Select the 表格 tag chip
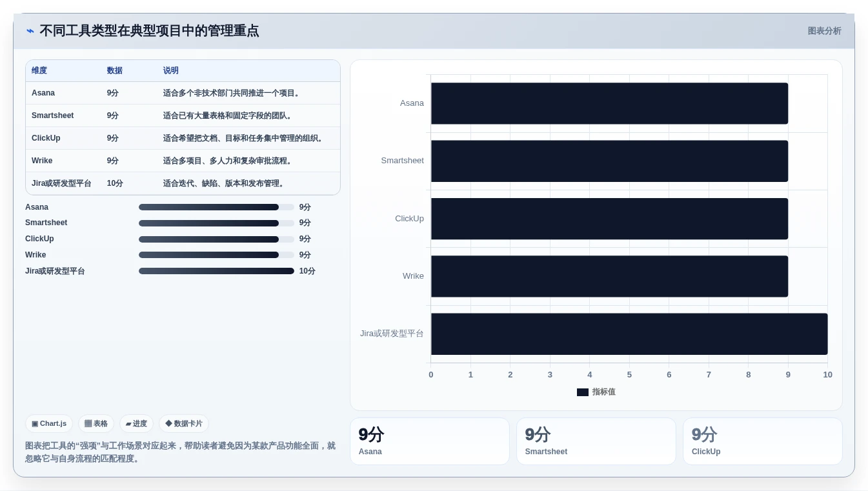 [x=96, y=424]
